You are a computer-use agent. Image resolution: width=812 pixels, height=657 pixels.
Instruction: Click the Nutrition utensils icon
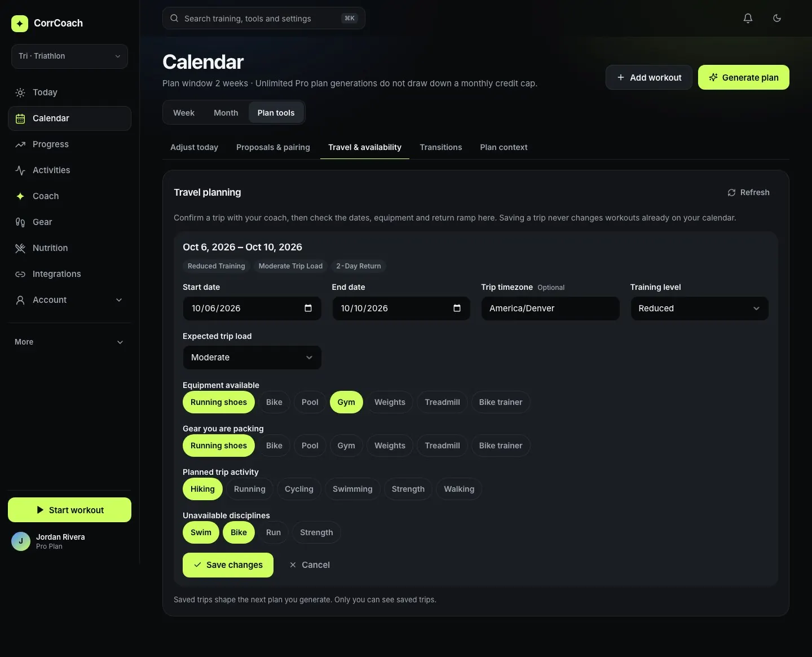20,248
